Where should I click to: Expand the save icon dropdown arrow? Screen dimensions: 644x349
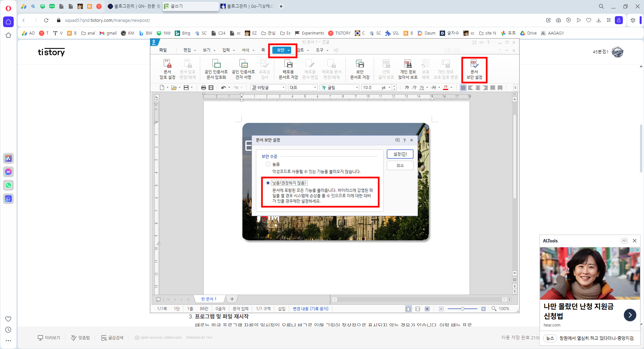192,88
